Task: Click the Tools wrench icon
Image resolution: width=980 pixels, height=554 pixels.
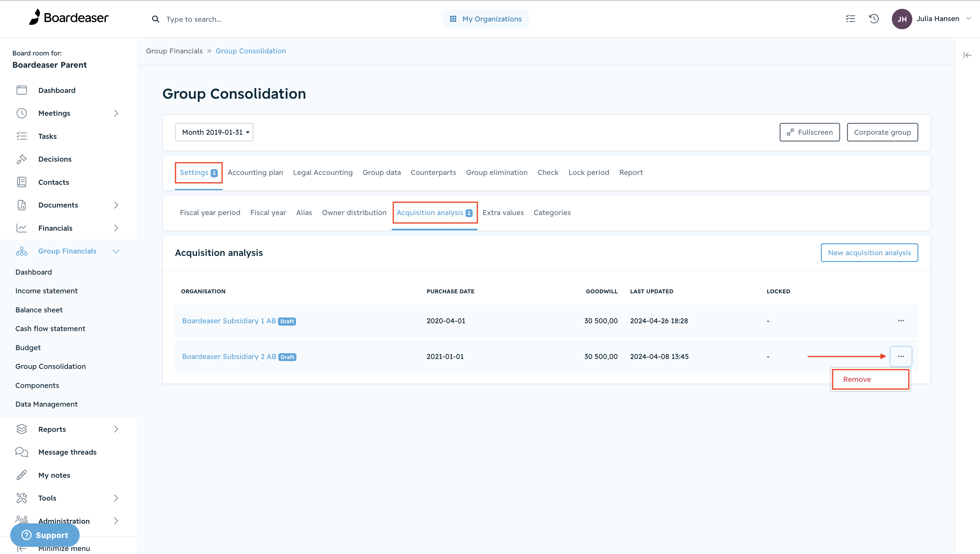Action: [22, 498]
